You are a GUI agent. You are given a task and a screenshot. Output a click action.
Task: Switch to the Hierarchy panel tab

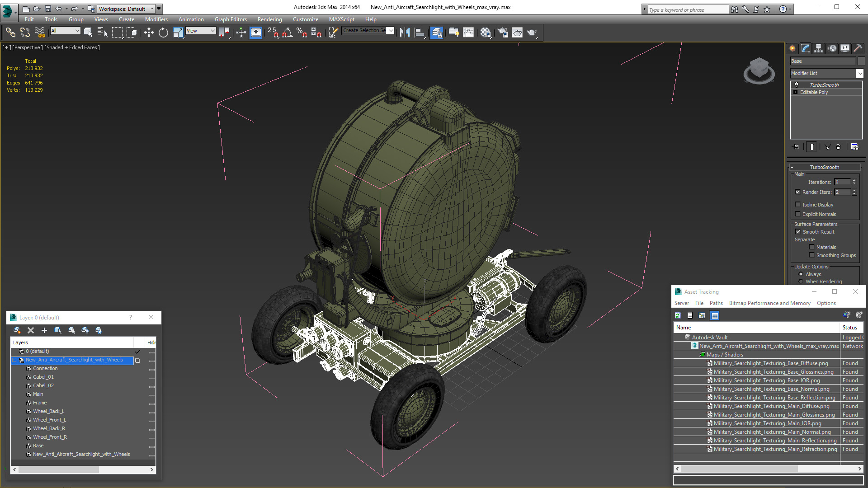point(818,48)
